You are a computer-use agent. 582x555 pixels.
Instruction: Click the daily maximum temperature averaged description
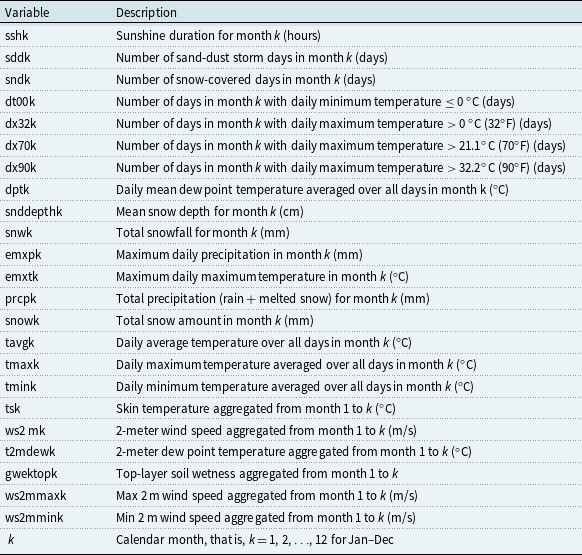296,365
